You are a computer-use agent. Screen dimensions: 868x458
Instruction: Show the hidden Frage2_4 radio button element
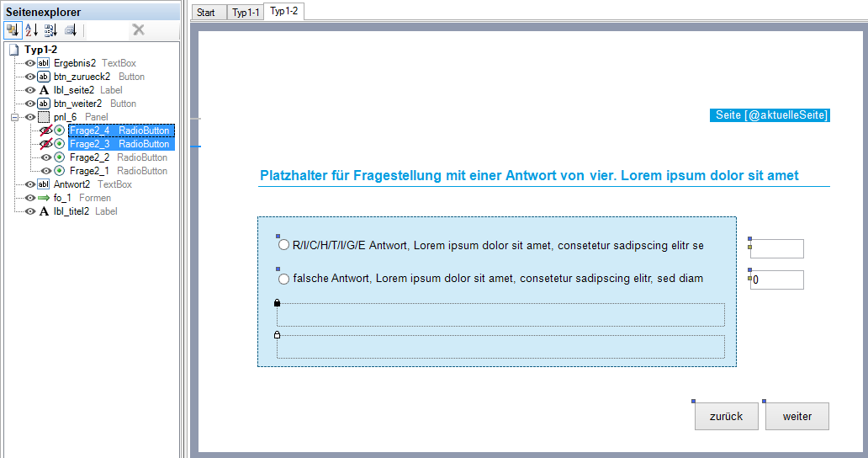point(45,130)
